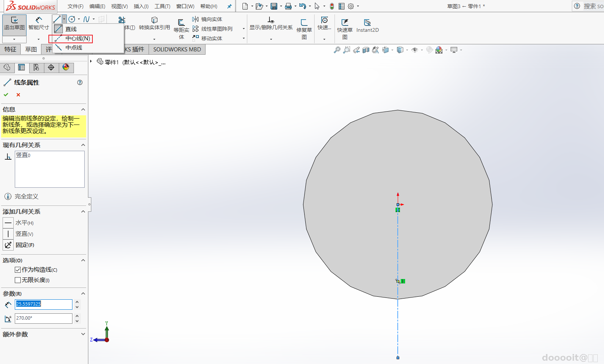Choose the Mirror Entities (镜向实体) tool
604x364 pixels.
tap(207, 19)
